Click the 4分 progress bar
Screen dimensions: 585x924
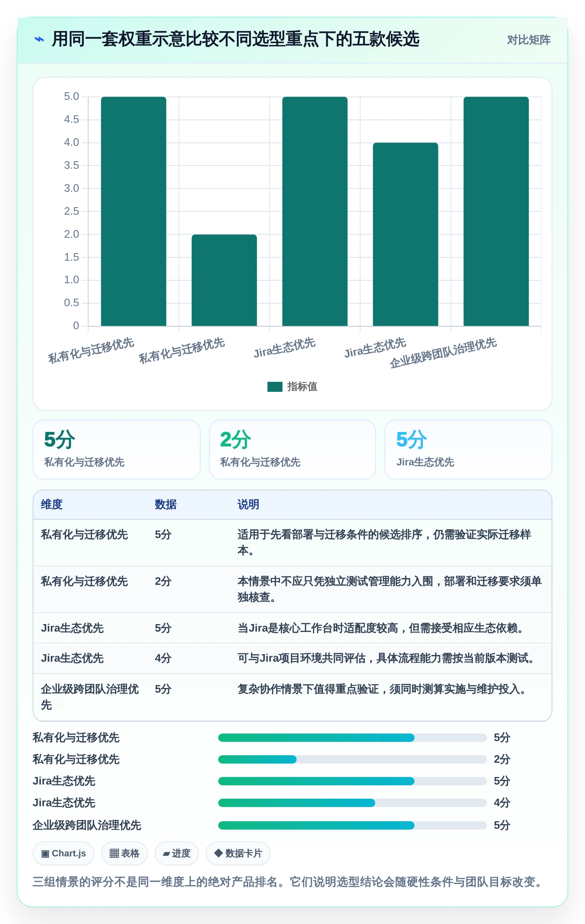[x=353, y=803]
